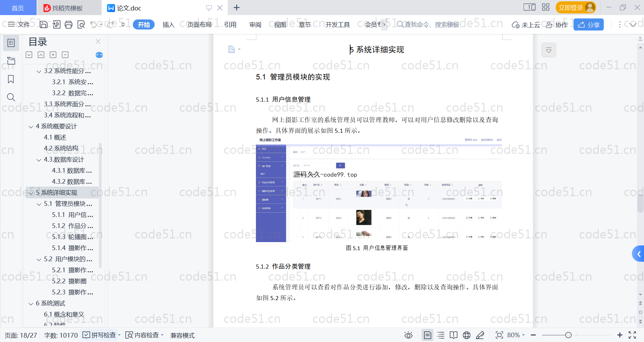The height and width of the screenshot is (342, 644).
Task: Select the 审阅 ribbon tab
Action: pos(255,24)
